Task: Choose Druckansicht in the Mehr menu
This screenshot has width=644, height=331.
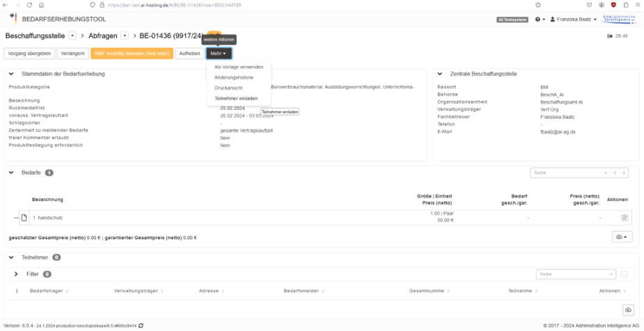Action: tap(228, 88)
